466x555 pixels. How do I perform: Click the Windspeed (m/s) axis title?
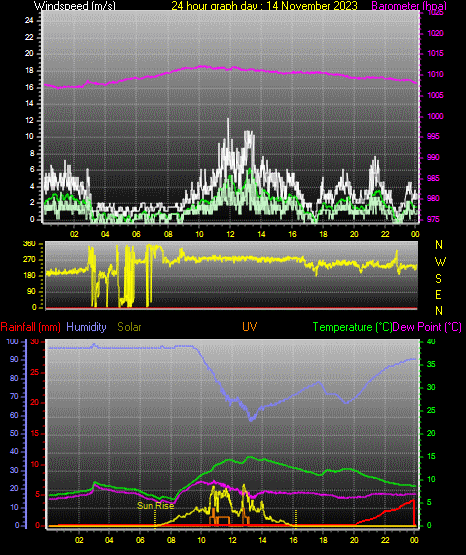coord(75,6)
